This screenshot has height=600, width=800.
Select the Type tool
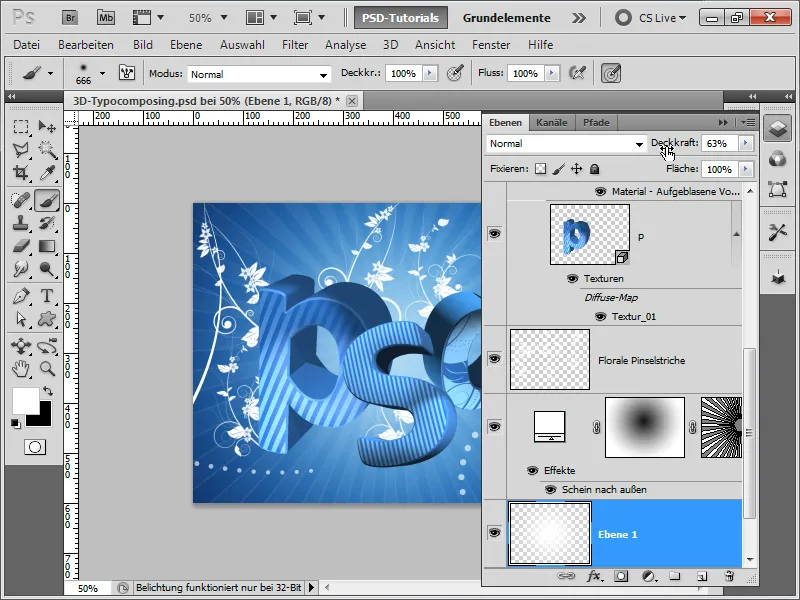[x=47, y=296]
